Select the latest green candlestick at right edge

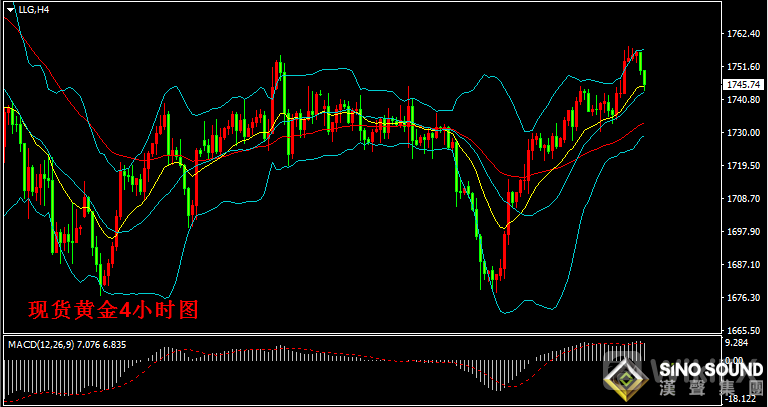point(645,78)
